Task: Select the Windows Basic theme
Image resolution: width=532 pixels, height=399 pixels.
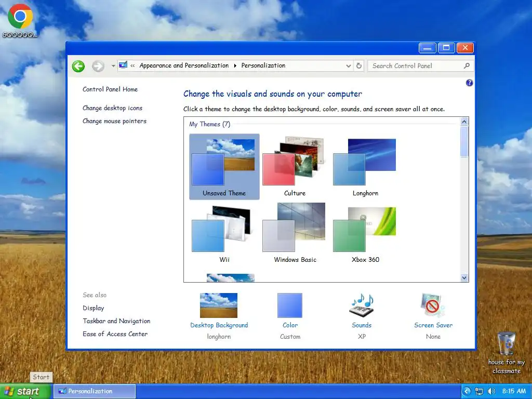Action: tap(295, 233)
